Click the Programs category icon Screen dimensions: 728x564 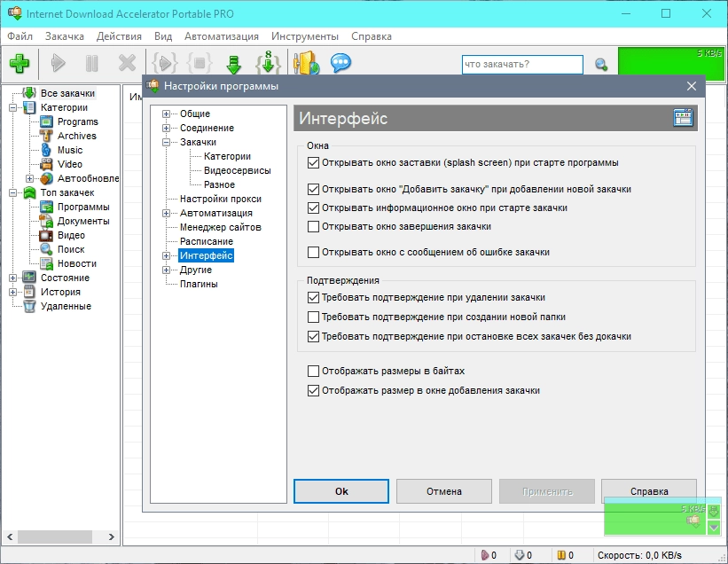click(x=46, y=121)
